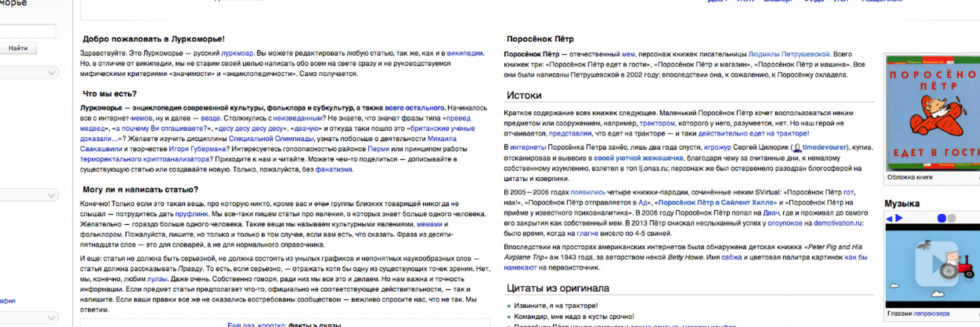The width and height of the screenshot is (980, 327).
Task: Focus the sidebar search input field
Action: [27, 31]
